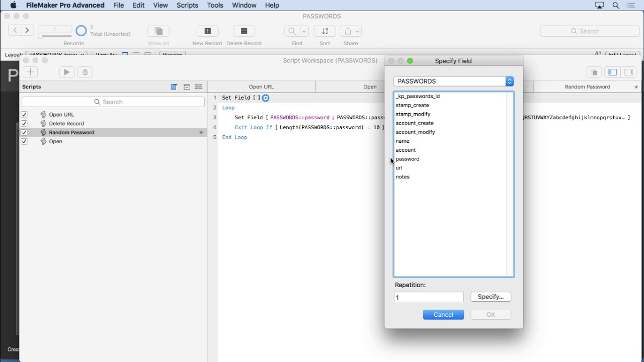The image size is (644, 362).
Task: Switch to the Open URL script tab
Action: (262, 87)
